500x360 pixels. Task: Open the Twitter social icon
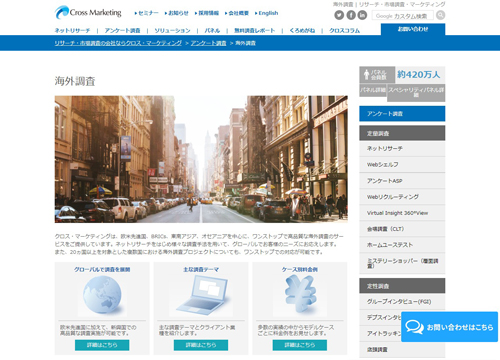339,15
